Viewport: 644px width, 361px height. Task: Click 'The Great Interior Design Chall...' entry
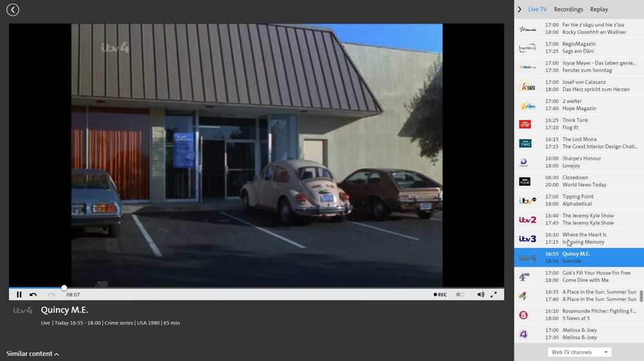(x=600, y=147)
